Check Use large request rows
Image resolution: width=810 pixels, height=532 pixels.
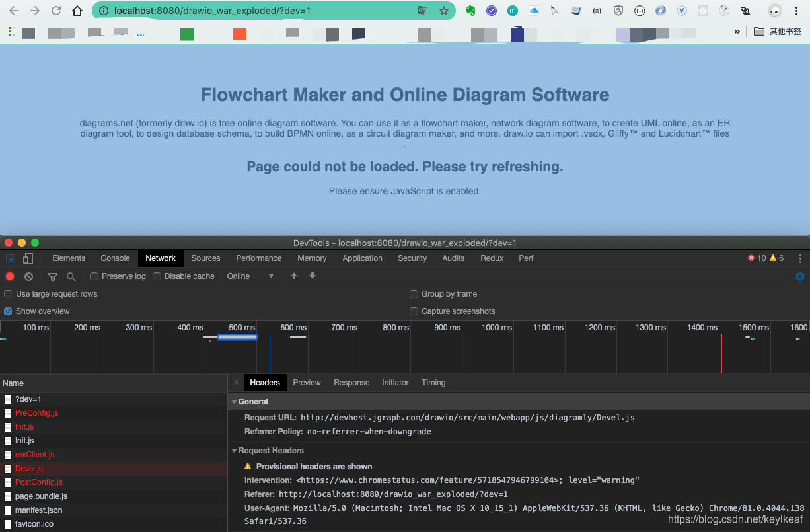tap(8, 294)
